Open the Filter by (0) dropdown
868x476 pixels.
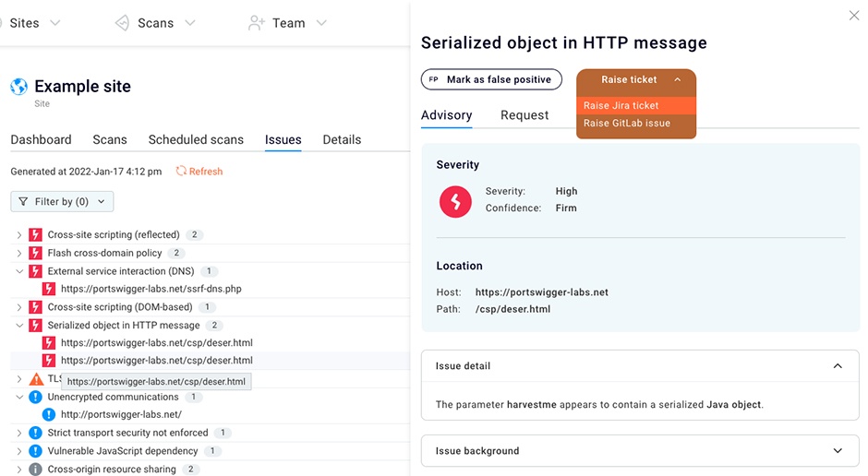pos(62,202)
